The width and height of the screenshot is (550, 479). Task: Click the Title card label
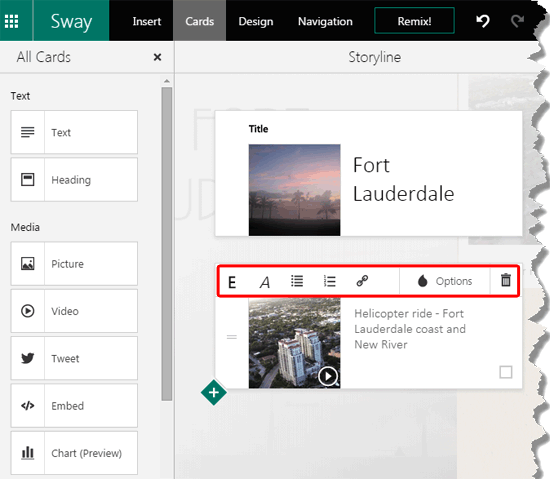coord(258,129)
